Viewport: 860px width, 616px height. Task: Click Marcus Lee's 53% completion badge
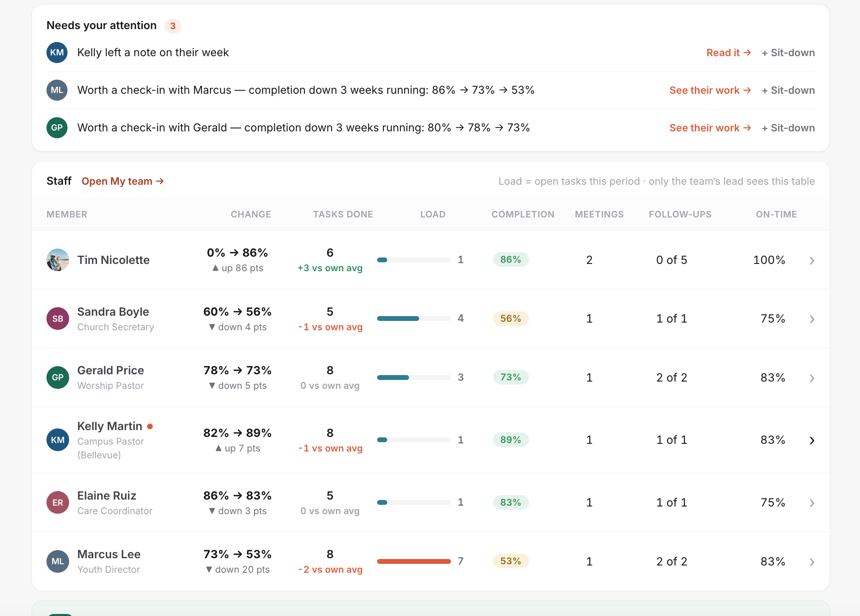511,561
